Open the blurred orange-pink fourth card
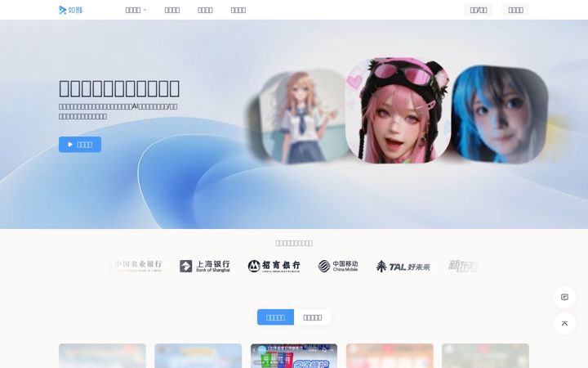This screenshot has width=588, height=368. click(390, 356)
